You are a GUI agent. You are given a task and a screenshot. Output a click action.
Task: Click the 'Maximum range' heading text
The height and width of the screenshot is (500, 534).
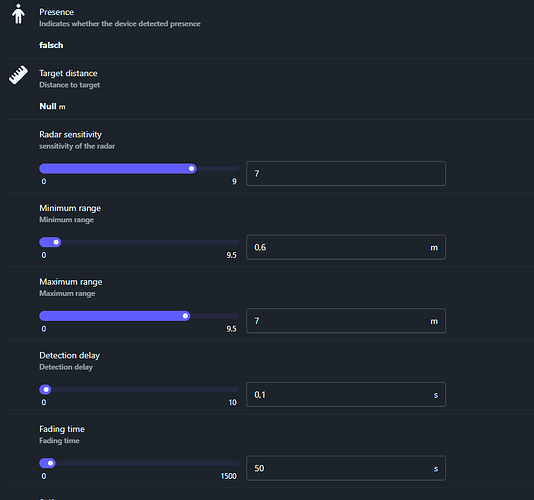[71, 282]
